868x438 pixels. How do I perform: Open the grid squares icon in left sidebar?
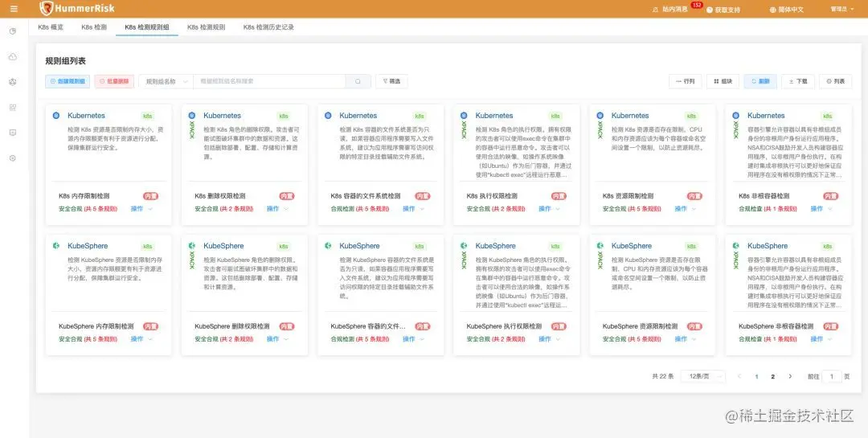click(x=13, y=108)
